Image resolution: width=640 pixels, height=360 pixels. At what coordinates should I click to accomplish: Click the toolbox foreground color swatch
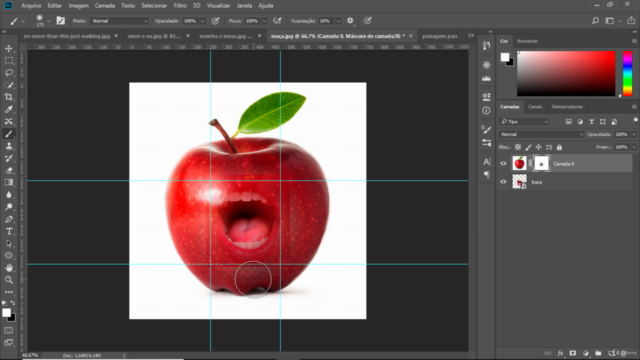(x=7, y=313)
